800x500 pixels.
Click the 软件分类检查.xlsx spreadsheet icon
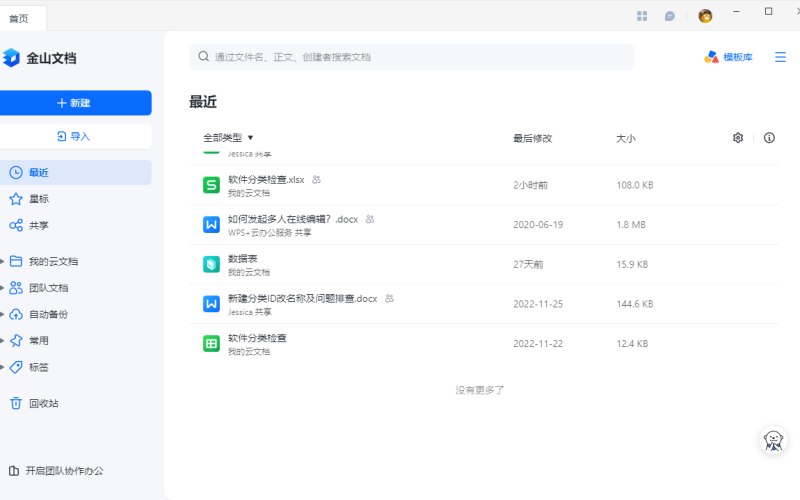[x=211, y=185]
